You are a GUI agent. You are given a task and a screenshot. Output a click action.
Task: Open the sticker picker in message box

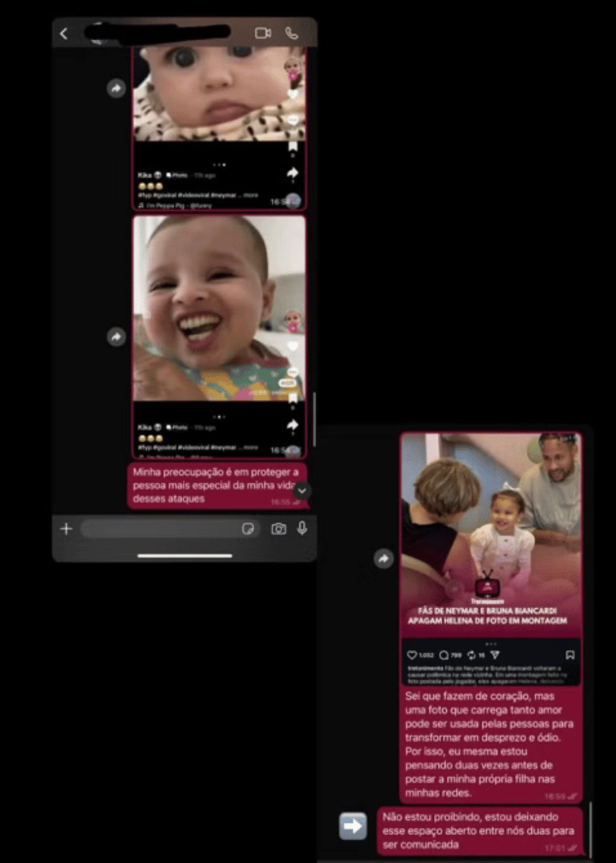pos(248,529)
